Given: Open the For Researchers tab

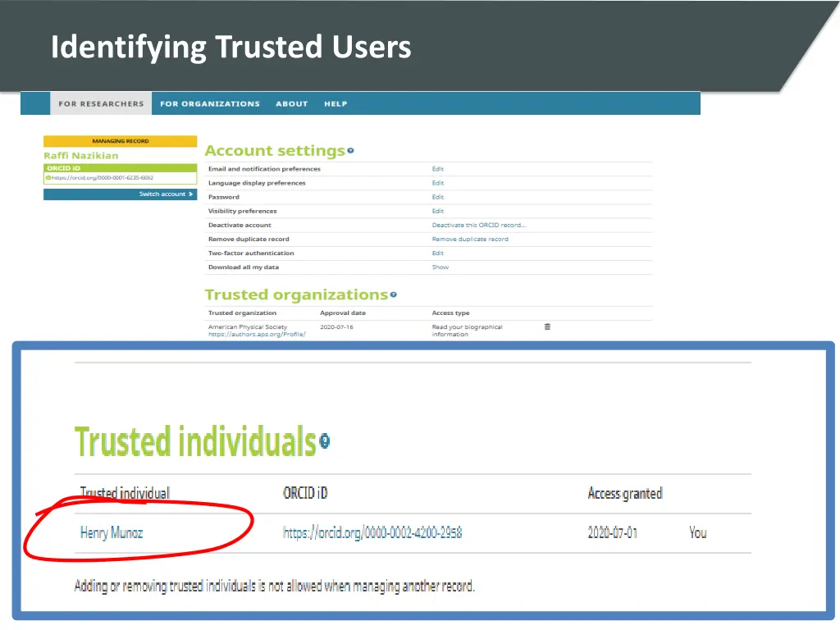Looking at the screenshot, I should click(101, 103).
